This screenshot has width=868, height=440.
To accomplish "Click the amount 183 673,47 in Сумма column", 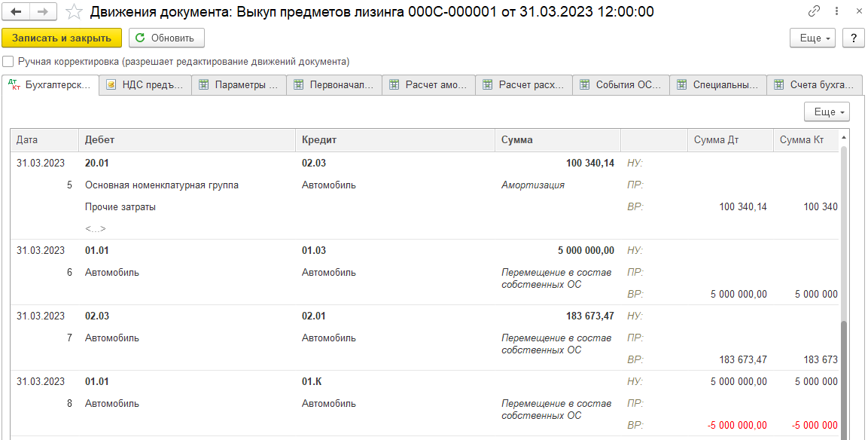I will click(x=590, y=316).
